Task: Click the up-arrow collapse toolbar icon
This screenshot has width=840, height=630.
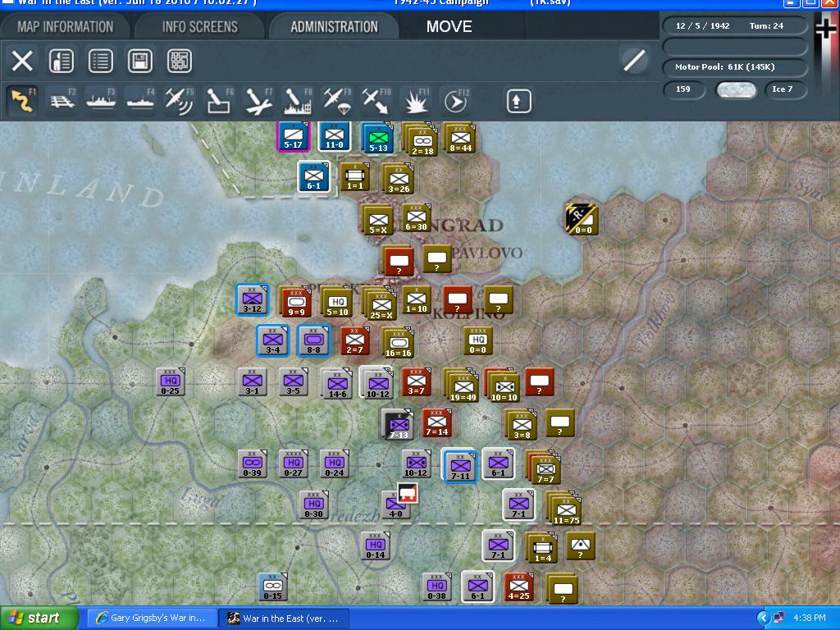Action: (x=518, y=101)
